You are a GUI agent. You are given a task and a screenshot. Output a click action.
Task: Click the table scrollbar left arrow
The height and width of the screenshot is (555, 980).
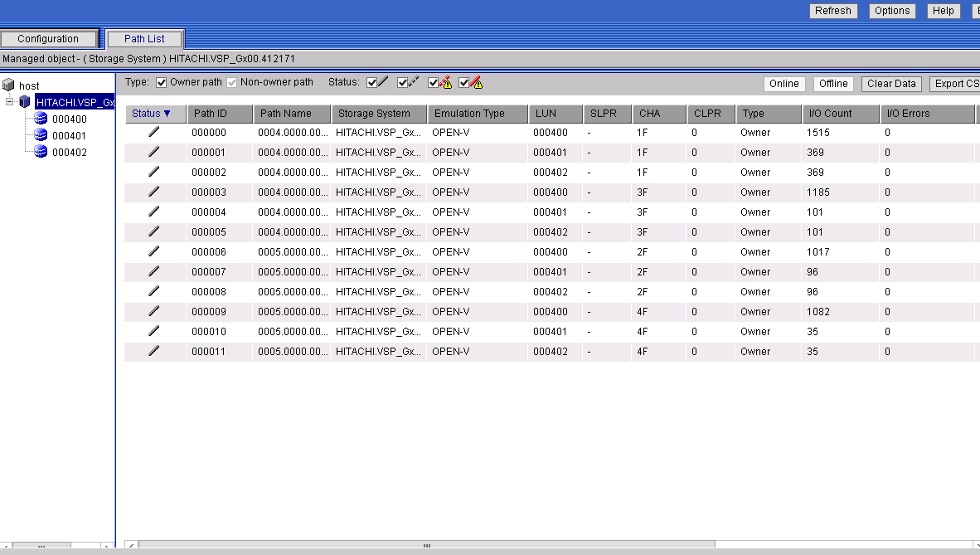coord(131,546)
